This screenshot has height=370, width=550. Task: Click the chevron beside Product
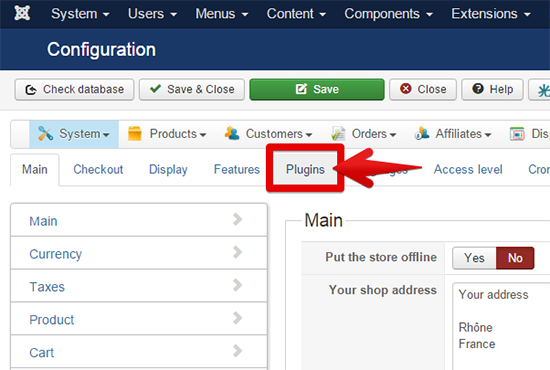pyautogui.click(x=237, y=318)
